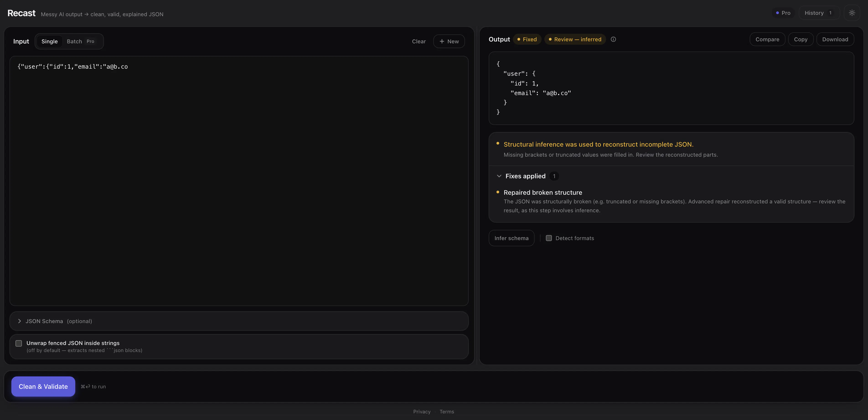
Task: Click the Recast logo
Action: coord(21,13)
